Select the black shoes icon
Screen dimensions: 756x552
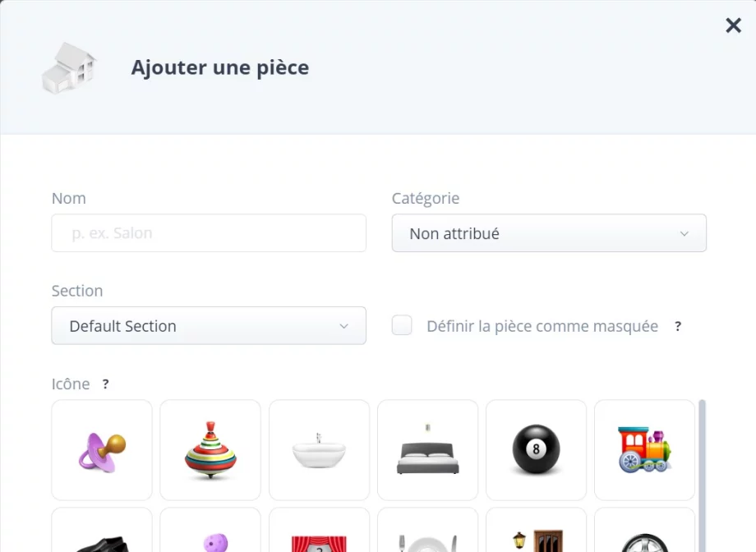click(x=102, y=536)
